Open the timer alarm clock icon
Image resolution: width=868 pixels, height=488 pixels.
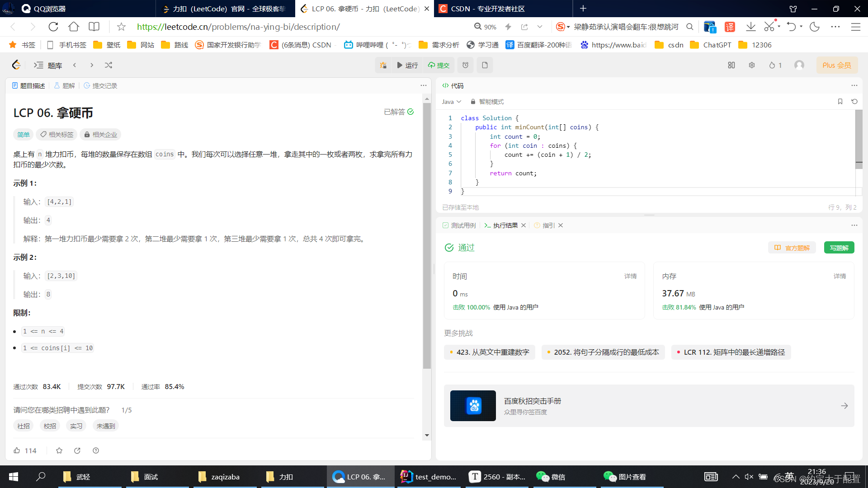pos(465,65)
